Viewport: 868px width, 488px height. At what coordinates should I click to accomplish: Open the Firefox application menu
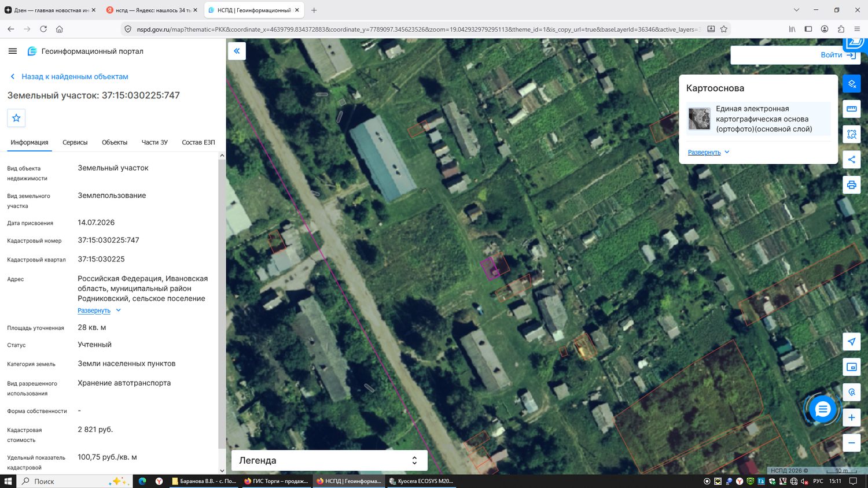pyautogui.click(x=858, y=29)
